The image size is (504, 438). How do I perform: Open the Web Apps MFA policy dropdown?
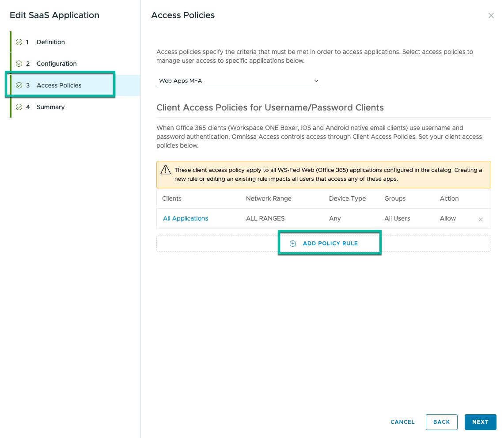238,81
